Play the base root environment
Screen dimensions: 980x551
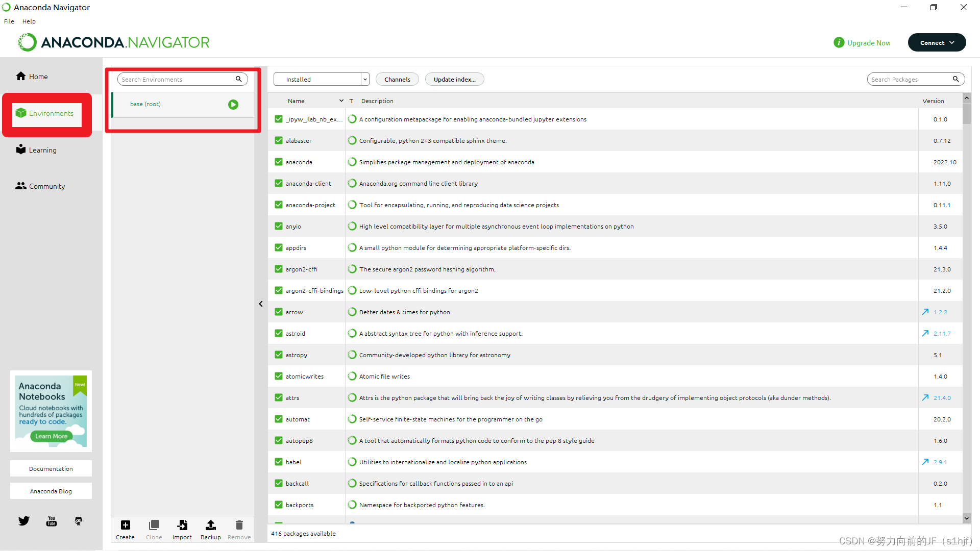click(x=234, y=104)
